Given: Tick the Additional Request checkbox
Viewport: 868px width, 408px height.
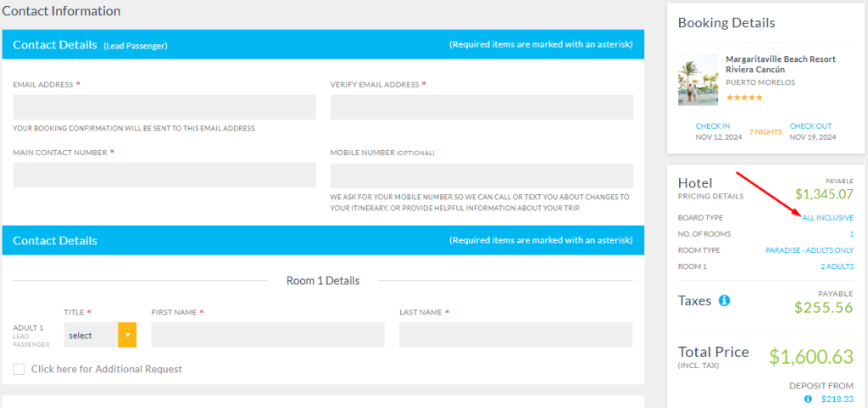Looking at the screenshot, I should [19, 369].
